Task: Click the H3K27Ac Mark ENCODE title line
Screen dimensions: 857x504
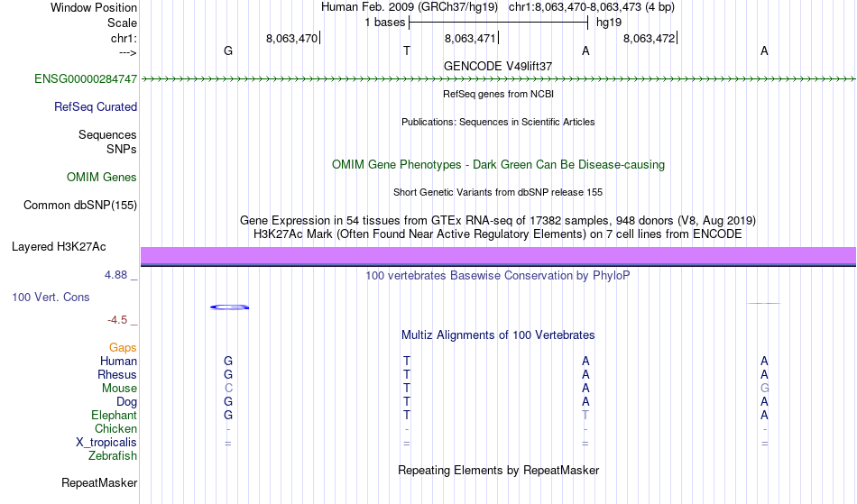Action: [x=498, y=234]
